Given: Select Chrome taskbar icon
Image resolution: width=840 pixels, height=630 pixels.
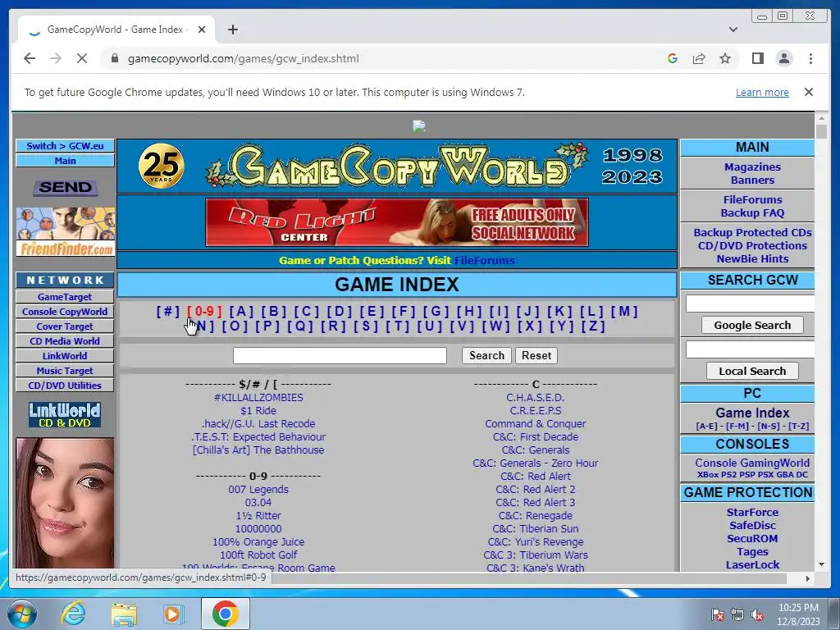Looking at the screenshot, I should click(x=225, y=614).
